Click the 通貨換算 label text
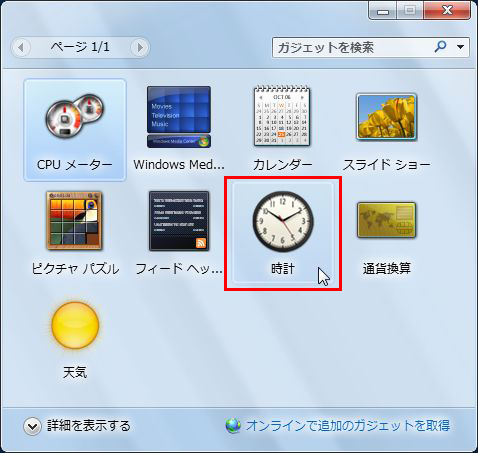 coord(387,269)
